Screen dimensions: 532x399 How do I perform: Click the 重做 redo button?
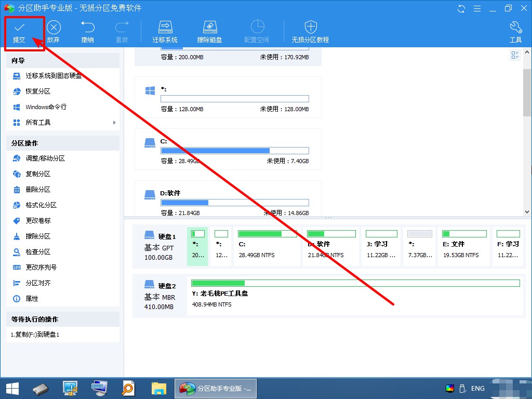click(x=122, y=33)
